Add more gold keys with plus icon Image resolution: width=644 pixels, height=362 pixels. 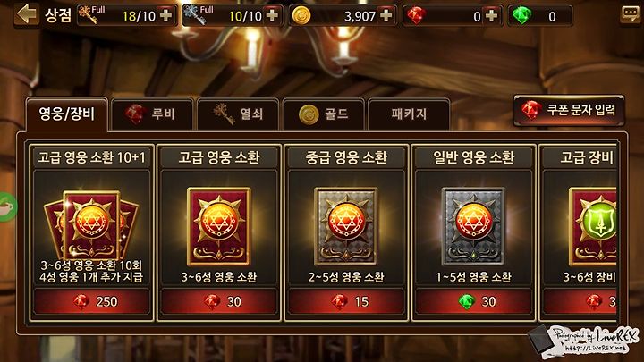click(x=166, y=15)
